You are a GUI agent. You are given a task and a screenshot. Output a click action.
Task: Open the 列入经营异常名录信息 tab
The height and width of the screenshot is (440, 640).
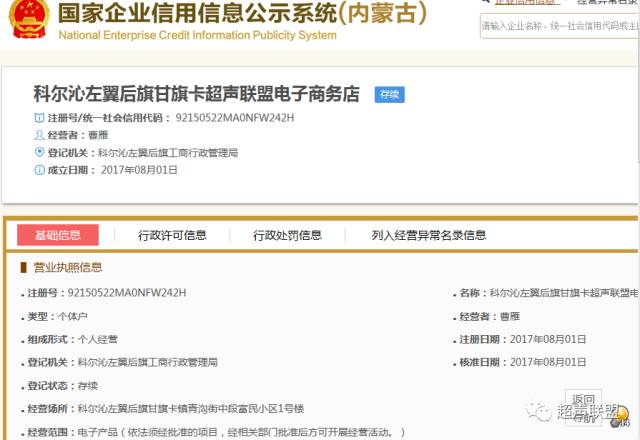(x=429, y=235)
